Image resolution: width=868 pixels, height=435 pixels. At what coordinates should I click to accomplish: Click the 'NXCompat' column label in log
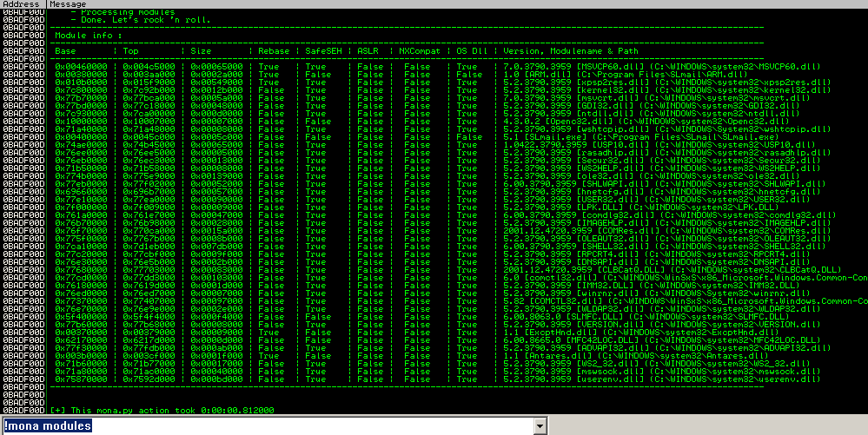tap(420, 51)
